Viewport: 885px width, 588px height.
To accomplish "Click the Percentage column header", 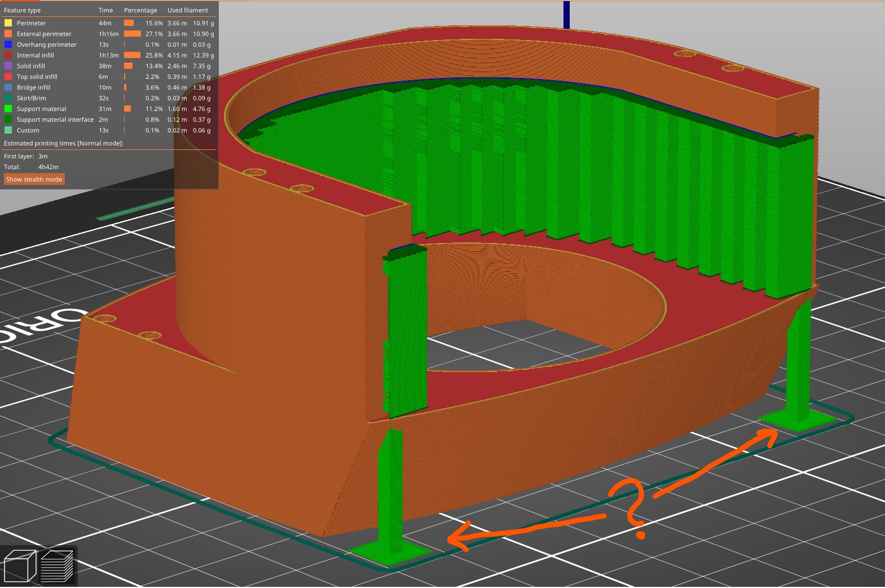I will coord(140,10).
